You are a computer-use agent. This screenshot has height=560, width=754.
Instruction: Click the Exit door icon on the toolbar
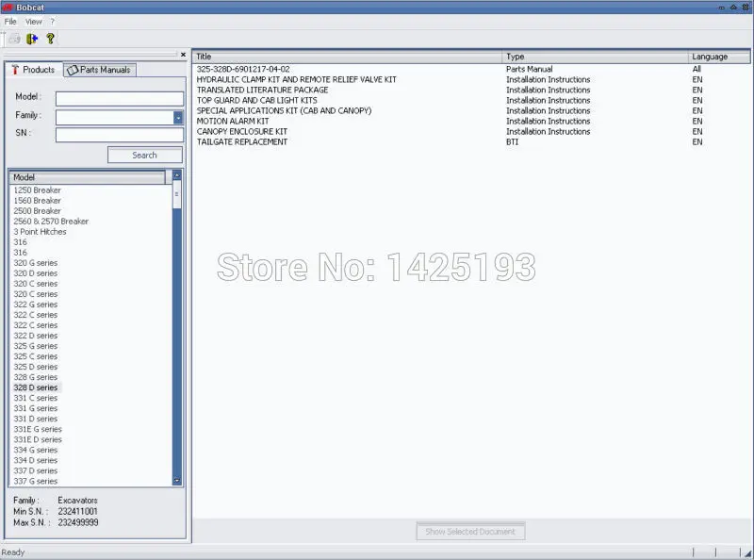pyautogui.click(x=30, y=39)
